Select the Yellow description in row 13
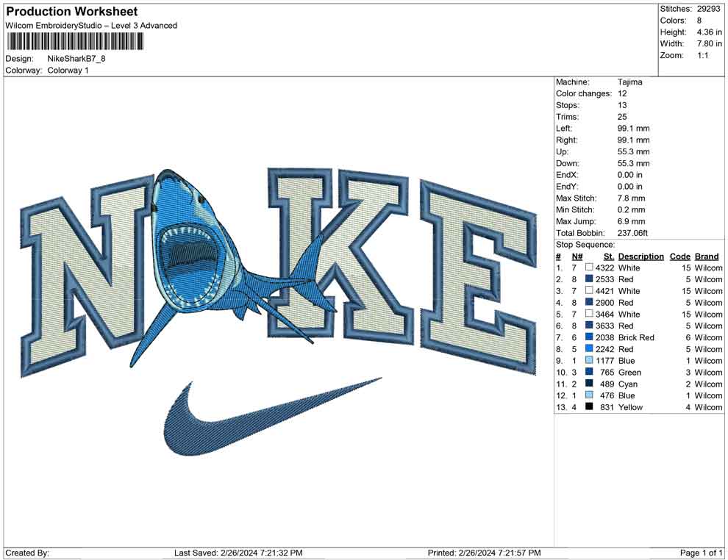This screenshot has height=560, width=728. tap(630, 407)
